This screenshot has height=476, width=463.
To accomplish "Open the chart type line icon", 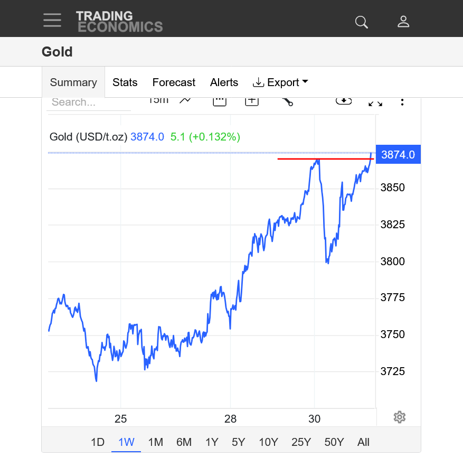I will [x=185, y=100].
